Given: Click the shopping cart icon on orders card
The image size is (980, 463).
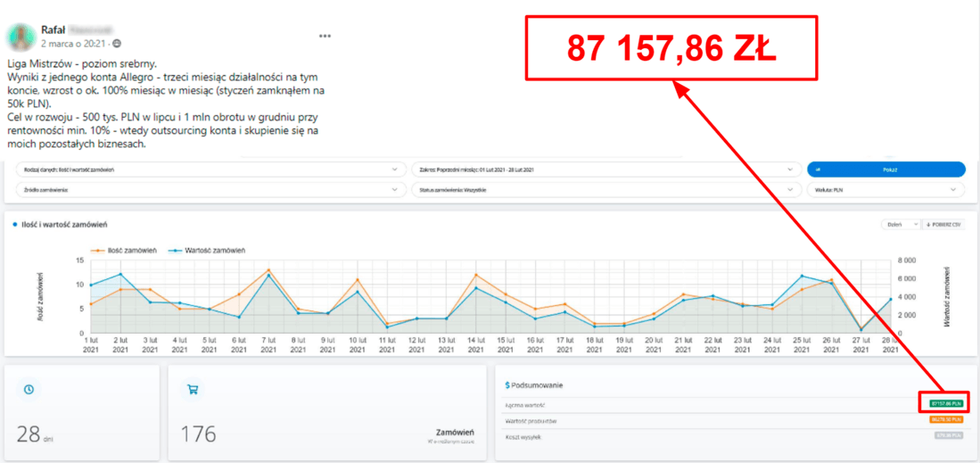Looking at the screenshot, I should click(x=193, y=389).
